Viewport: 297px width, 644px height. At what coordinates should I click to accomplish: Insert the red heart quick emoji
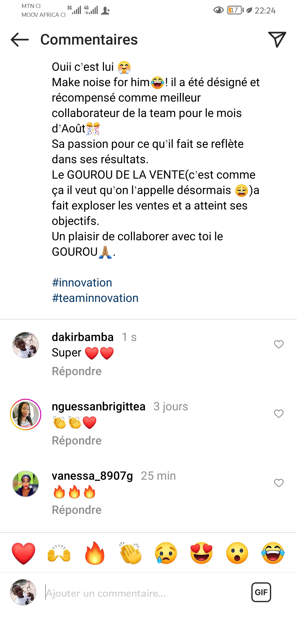(24, 553)
